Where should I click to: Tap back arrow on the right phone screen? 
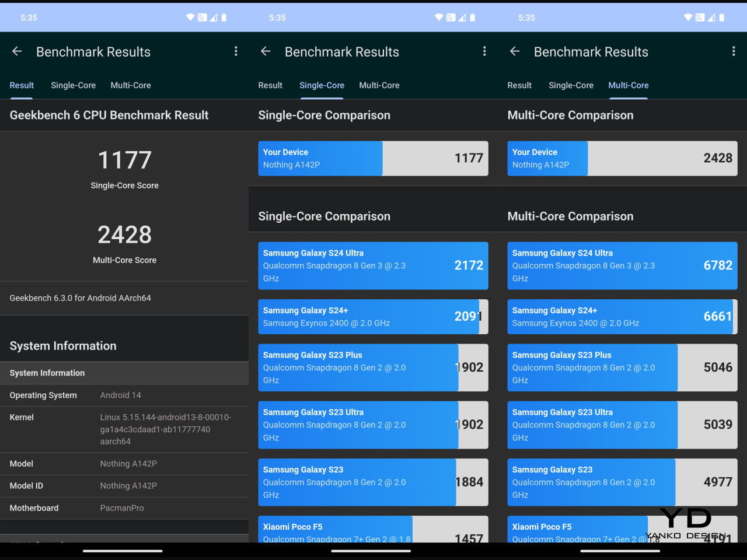pos(515,51)
